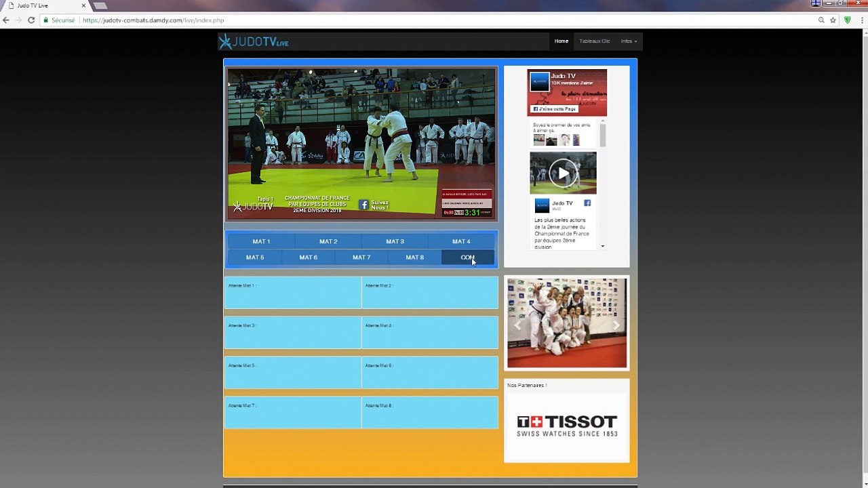Select the MAT 7 stream tab
This screenshot has width=868, height=488.
361,258
